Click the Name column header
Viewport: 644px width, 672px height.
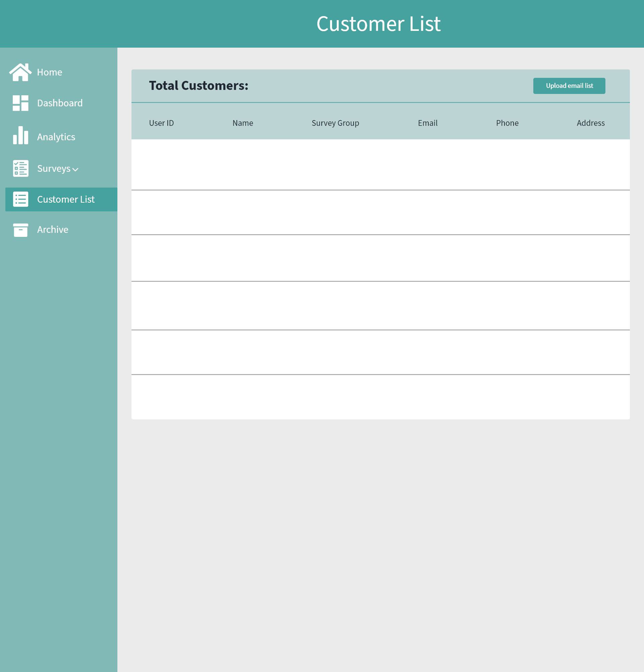click(243, 123)
